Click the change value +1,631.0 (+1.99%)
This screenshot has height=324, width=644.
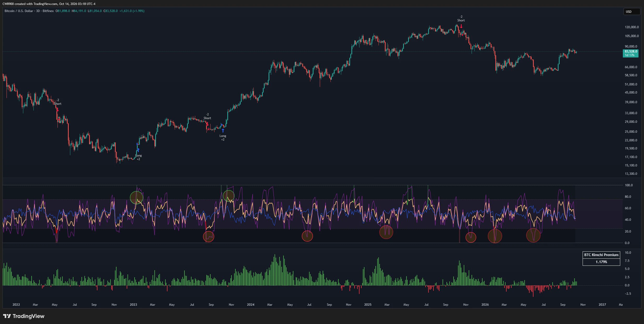[132, 11]
